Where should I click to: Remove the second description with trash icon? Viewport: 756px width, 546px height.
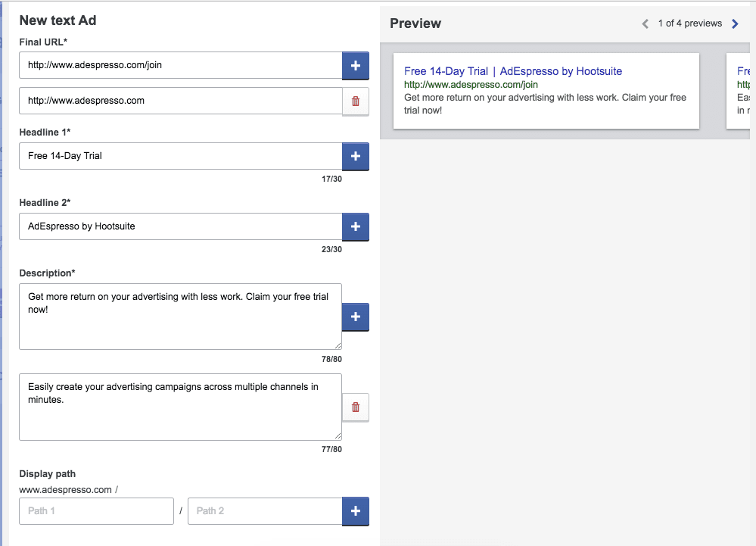pos(355,407)
